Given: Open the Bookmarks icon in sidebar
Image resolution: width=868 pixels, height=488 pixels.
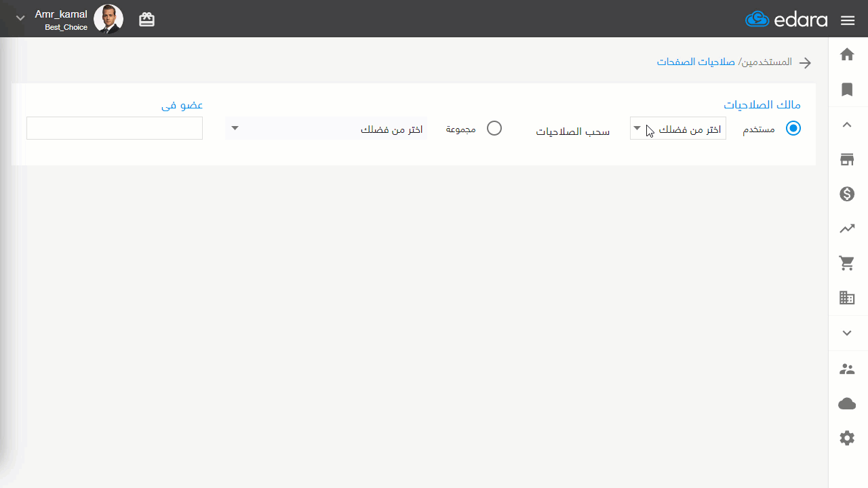Looking at the screenshot, I should 847,89.
